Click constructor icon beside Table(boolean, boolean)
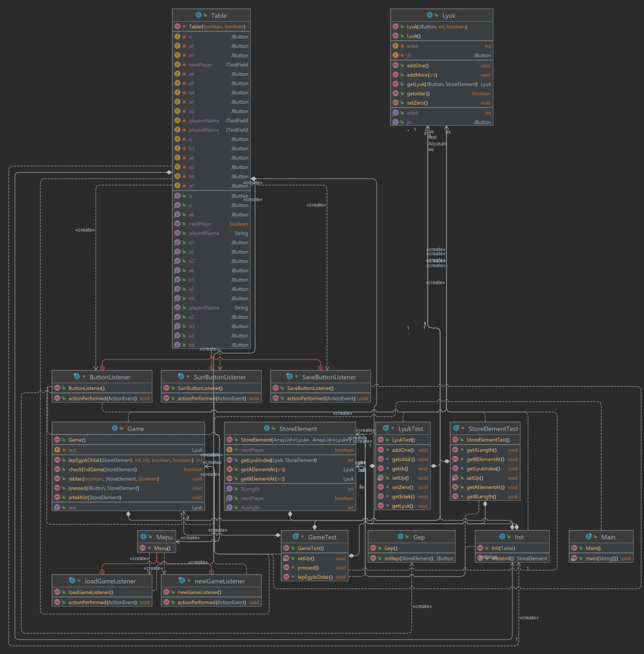The image size is (644, 654). 178,26
